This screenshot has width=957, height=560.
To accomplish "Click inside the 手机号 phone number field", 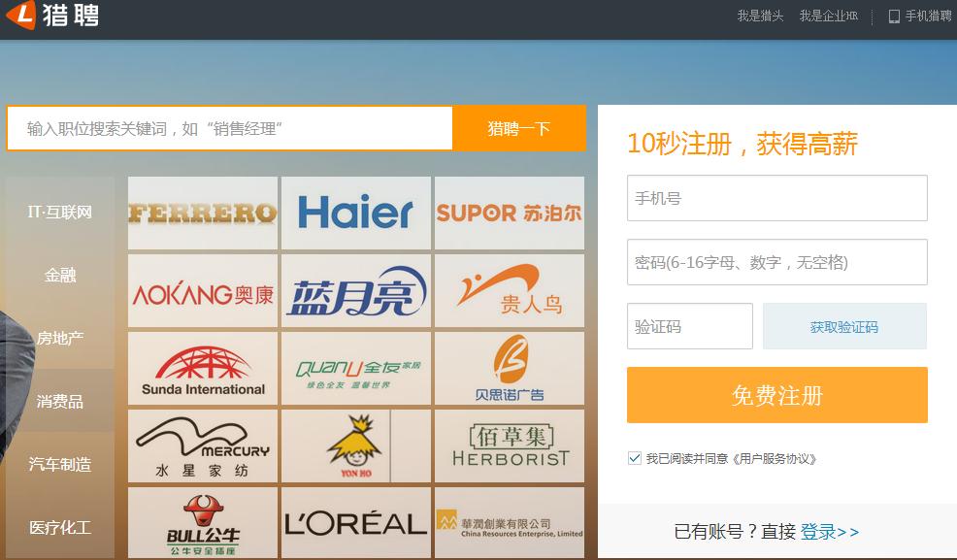I will pyautogui.click(x=776, y=197).
